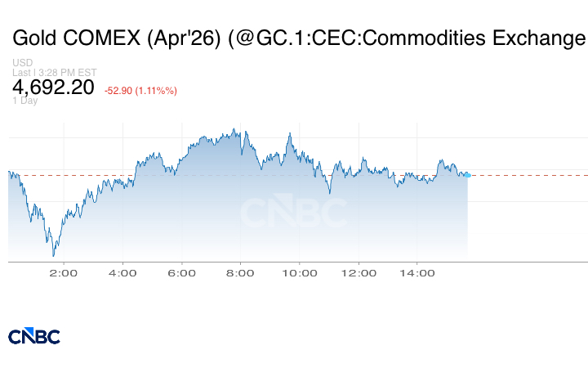Click the red -52.90 (1.11%) change
This screenshot has height=368, width=588.
coord(141,90)
